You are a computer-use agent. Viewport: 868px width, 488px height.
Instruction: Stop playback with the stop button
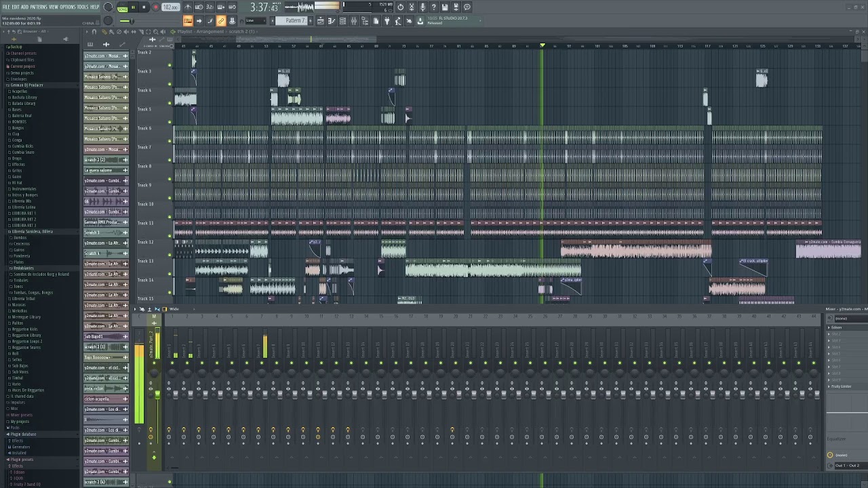tap(144, 7)
